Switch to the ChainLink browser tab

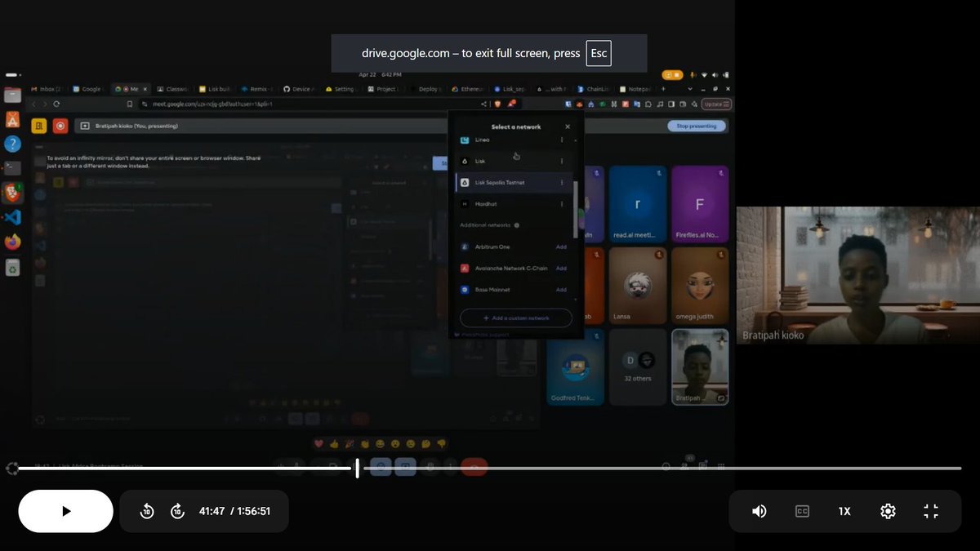coord(595,89)
